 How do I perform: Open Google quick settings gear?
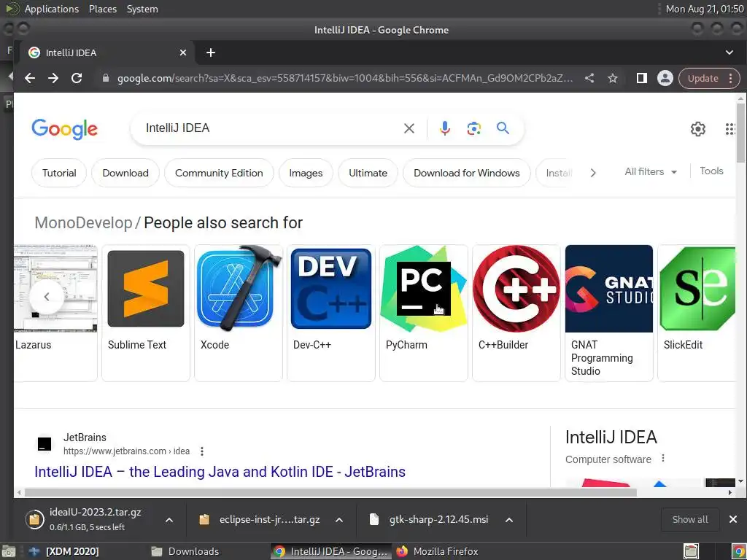point(698,128)
